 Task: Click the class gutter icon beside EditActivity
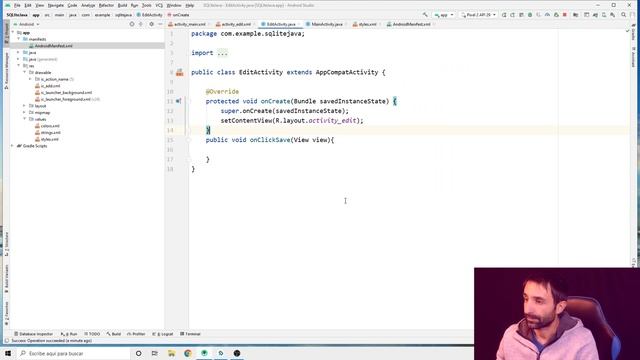[x=180, y=73]
